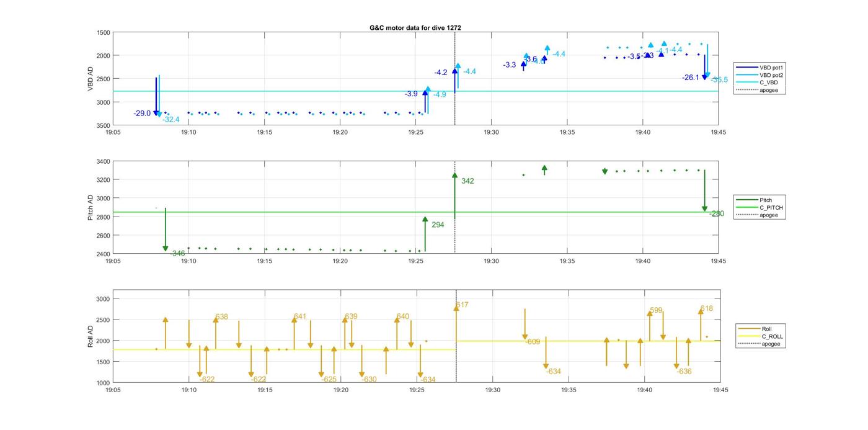
Task: Click the '639' roll data label
Action: coord(351,317)
